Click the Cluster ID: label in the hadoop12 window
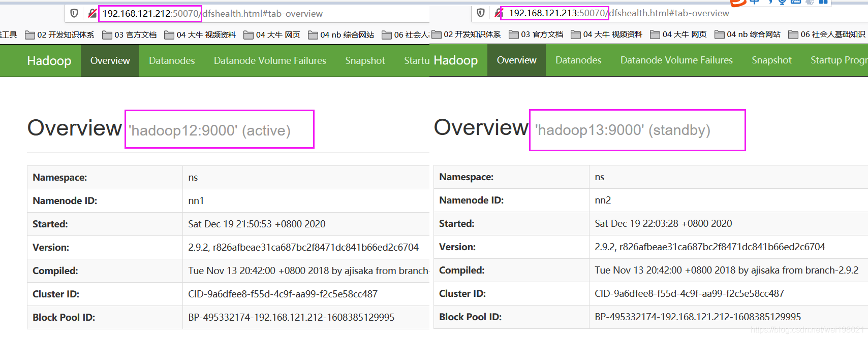Viewport: 868px width, 339px height. [56, 294]
